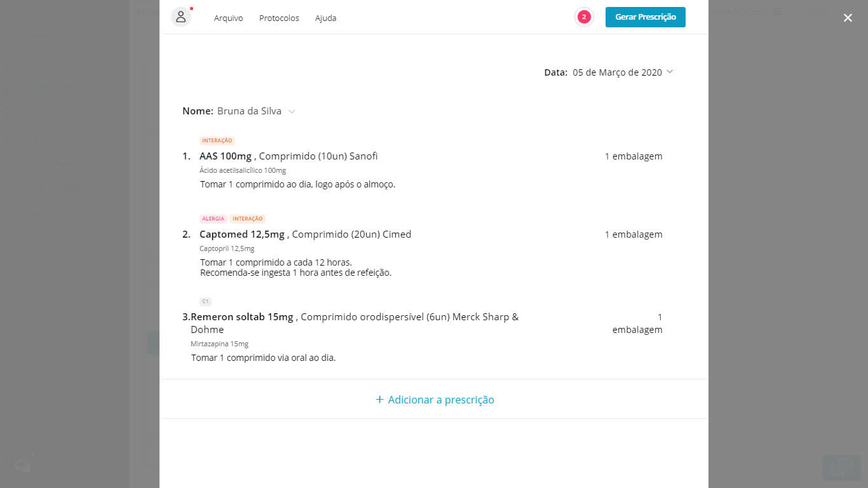This screenshot has width=868, height=488.
Task: Click the Adicionar a prescrição link
Action: tap(435, 400)
